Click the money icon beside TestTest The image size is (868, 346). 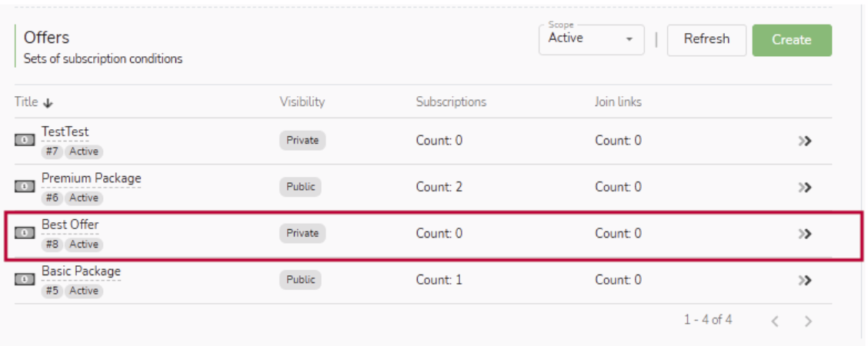pyautogui.click(x=25, y=141)
